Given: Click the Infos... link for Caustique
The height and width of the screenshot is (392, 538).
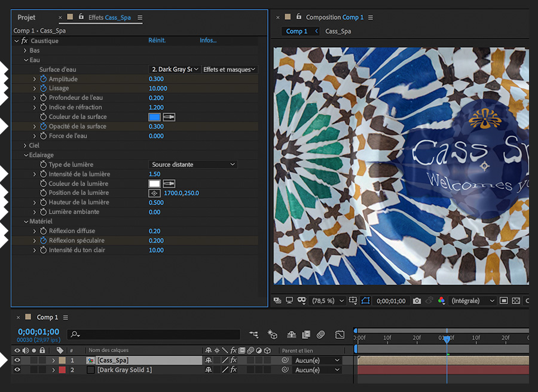Looking at the screenshot, I should (208, 41).
